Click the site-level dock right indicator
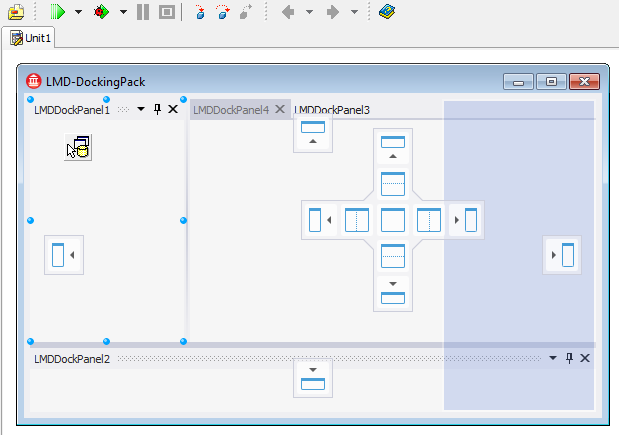This screenshot has height=435, width=619. pyautogui.click(x=562, y=255)
